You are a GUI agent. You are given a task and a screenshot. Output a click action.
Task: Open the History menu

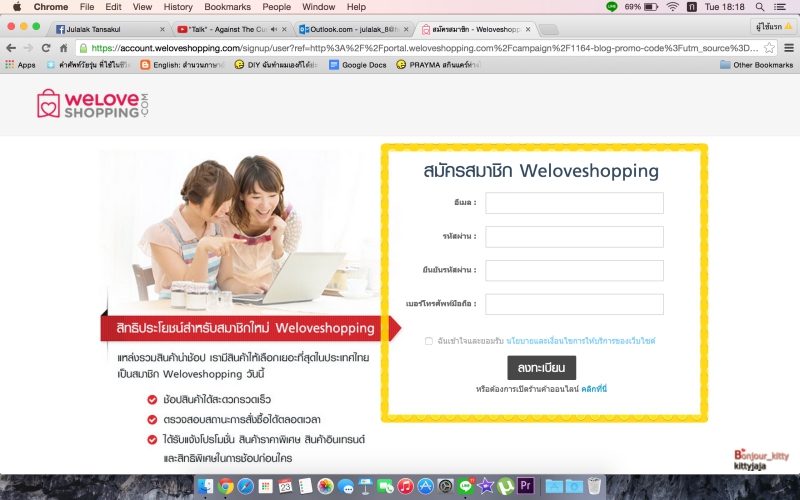click(x=178, y=7)
